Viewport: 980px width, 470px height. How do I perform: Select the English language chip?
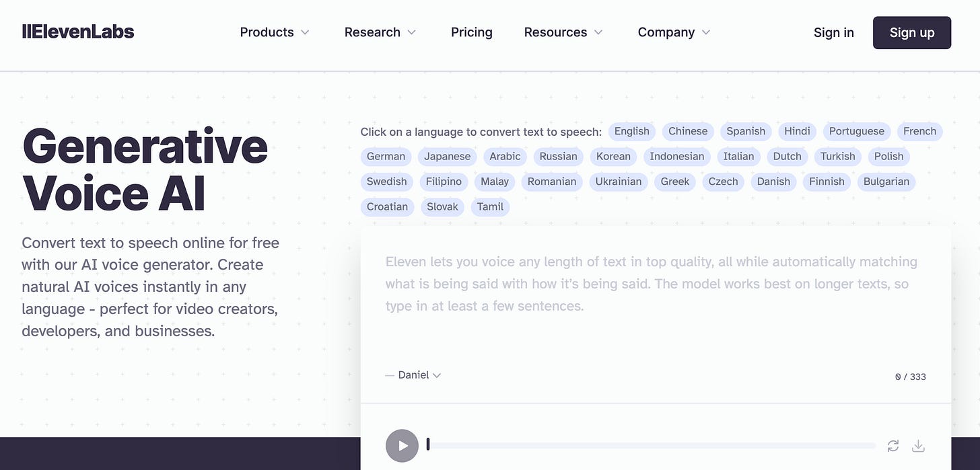coord(632,131)
